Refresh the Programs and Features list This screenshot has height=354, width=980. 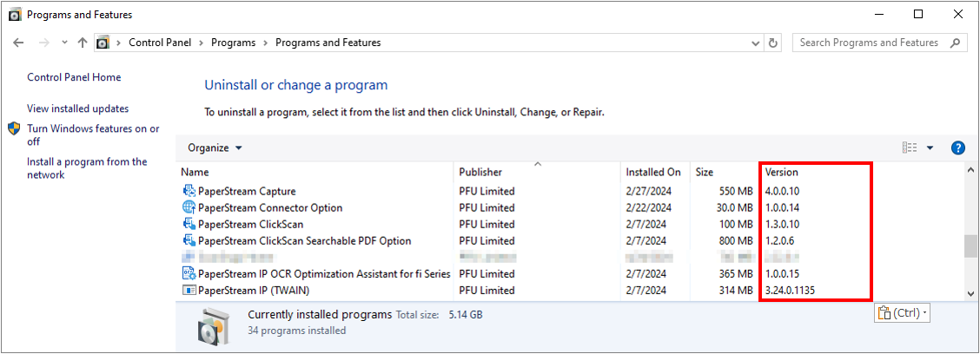773,43
